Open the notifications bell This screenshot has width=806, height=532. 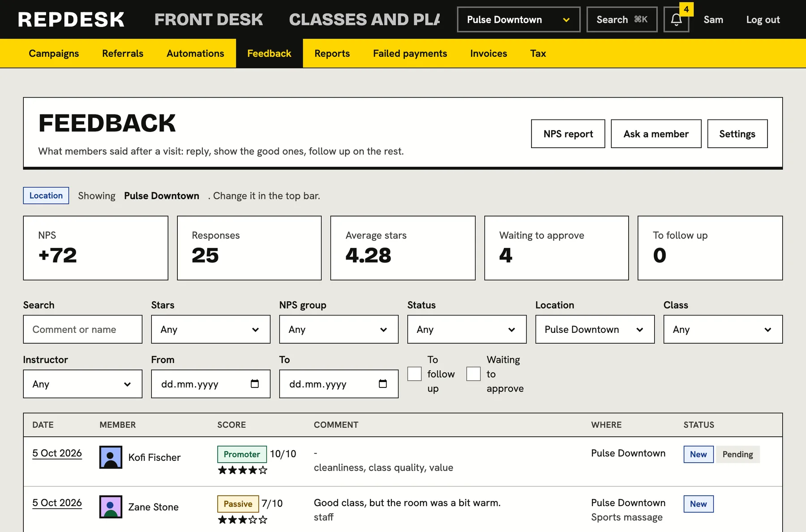coord(676,20)
